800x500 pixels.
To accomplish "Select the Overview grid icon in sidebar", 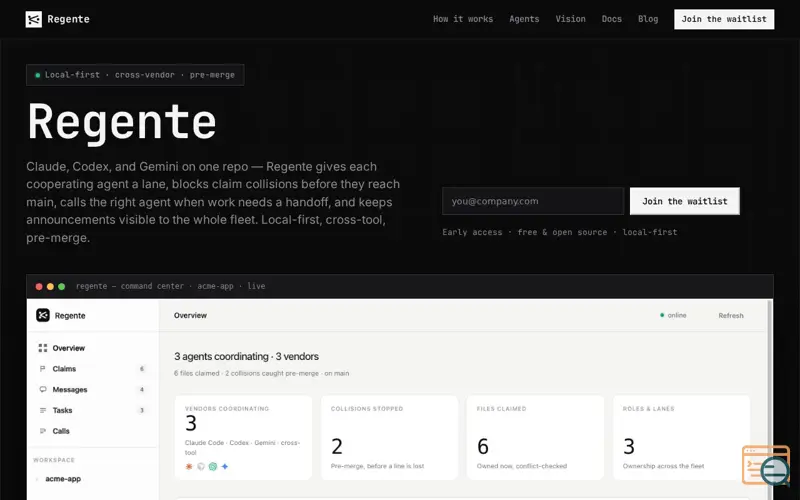I will [43, 348].
